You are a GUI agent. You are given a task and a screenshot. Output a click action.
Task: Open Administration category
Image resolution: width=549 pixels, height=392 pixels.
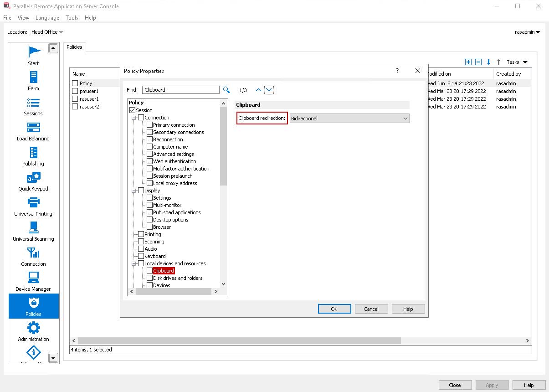coord(33,331)
